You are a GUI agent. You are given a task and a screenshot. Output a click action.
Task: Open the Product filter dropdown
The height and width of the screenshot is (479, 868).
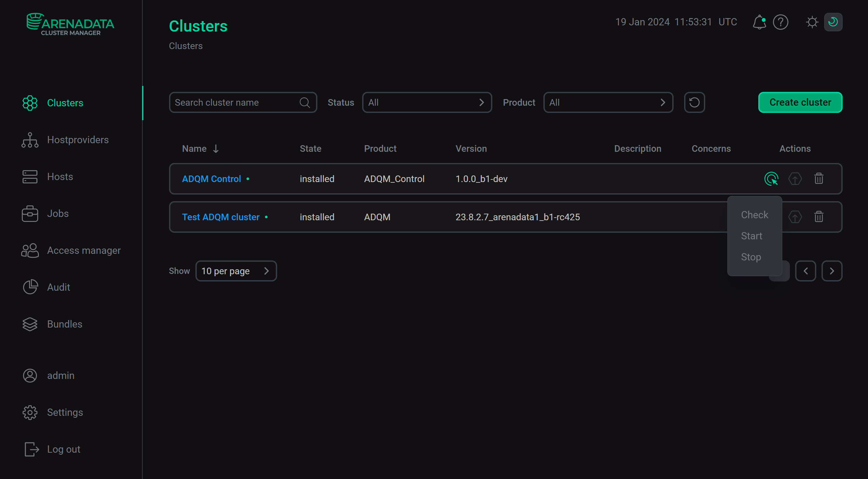pyautogui.click(x=608, y=102)
